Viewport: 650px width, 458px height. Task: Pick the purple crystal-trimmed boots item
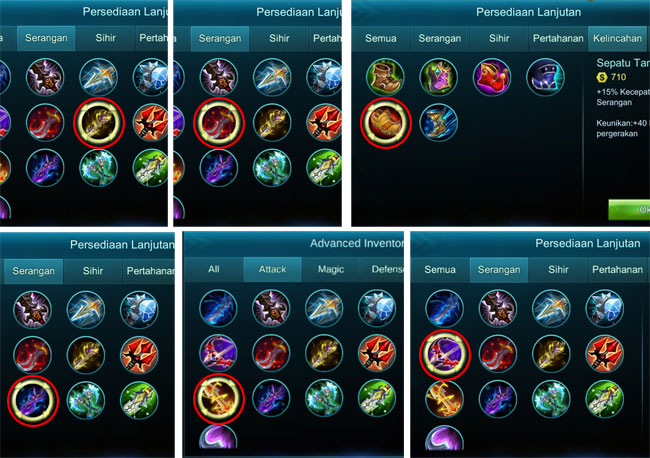click(x=439, y=77)
